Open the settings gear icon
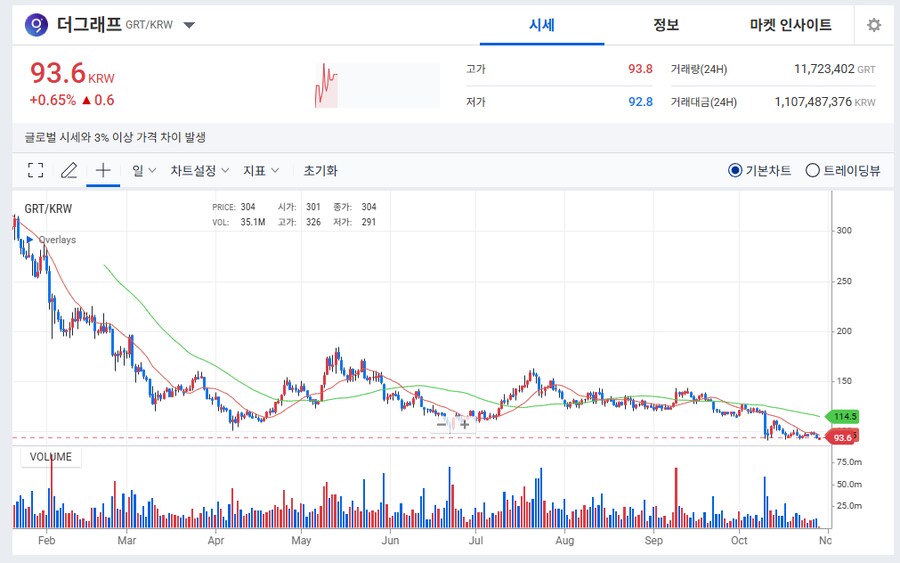Viewport: 900px width, 563px height. tap(874, 25)
